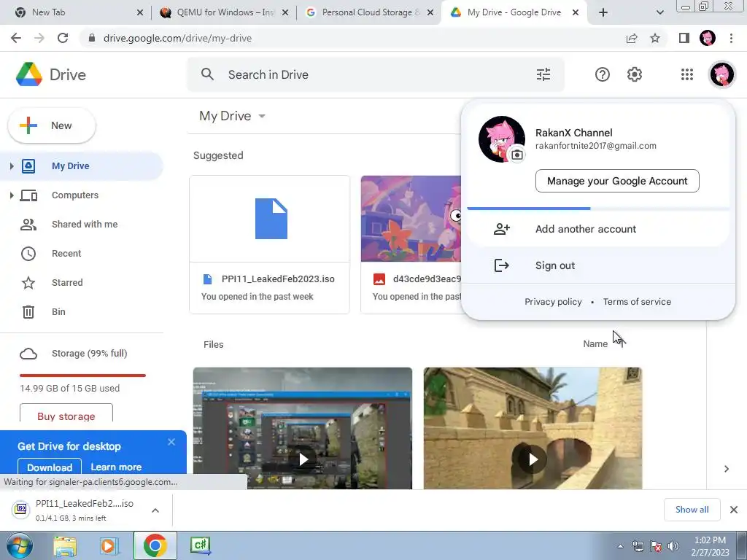Open Chrome three-dot menu
The image size is (747, 560).
[x=731, y=38]
